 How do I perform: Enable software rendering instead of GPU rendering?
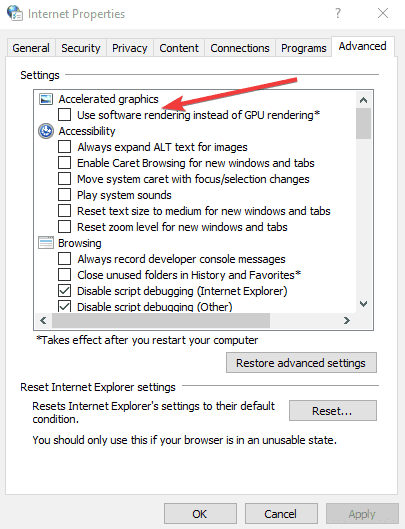tap(64, 115)
